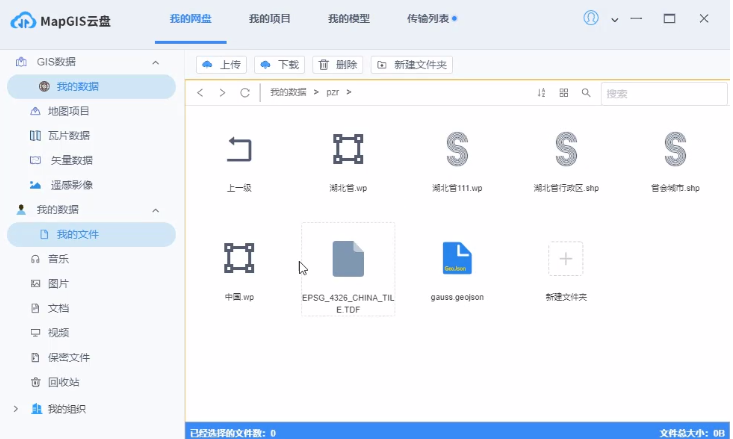Toggle the grid view layout icon
The height and width of the screenshot is (439, 733).
564,93
